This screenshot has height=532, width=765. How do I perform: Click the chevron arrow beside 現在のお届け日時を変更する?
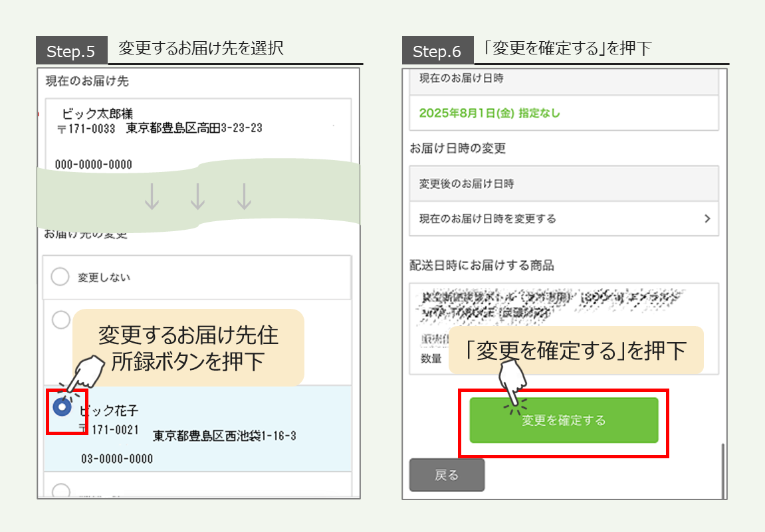[x=707, y=219]
